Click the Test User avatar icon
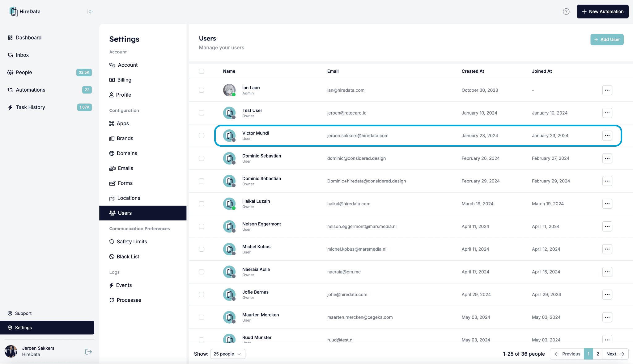The image size is (633, 364). (229, 113)
